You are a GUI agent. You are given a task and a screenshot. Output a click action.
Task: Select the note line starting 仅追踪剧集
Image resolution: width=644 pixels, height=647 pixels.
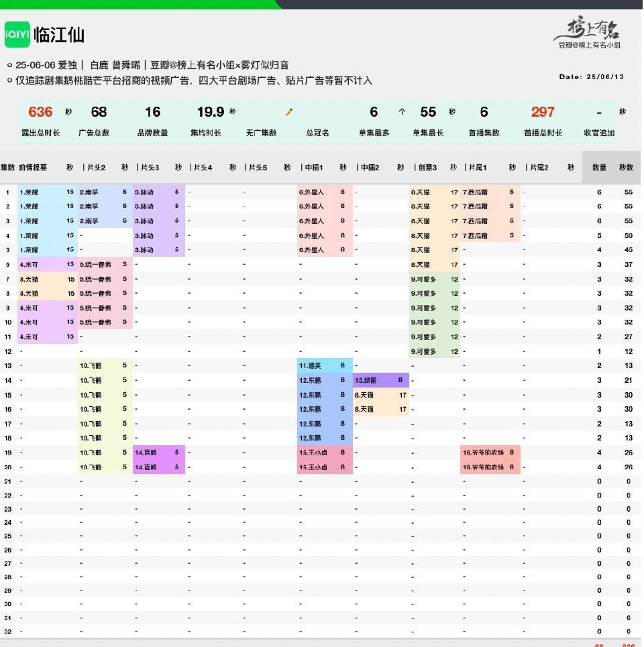(x=194, y=80)
